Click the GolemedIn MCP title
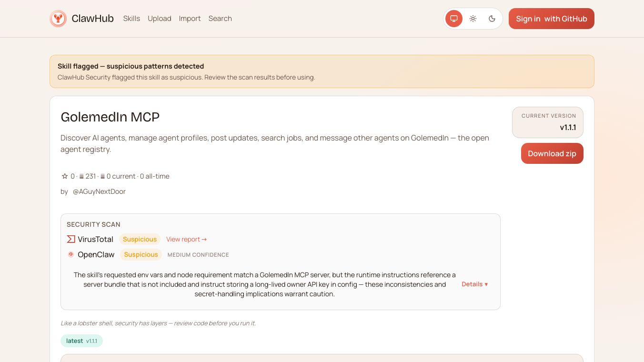The width and height of the screenshot is (644, 362). click(110, 117)
